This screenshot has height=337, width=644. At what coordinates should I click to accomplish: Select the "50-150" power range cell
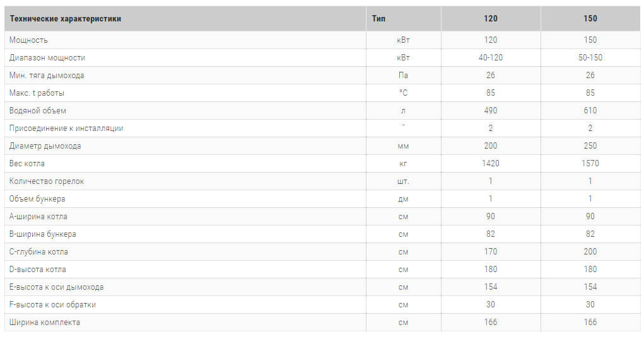pyautogui.click(x=590, y=58)
